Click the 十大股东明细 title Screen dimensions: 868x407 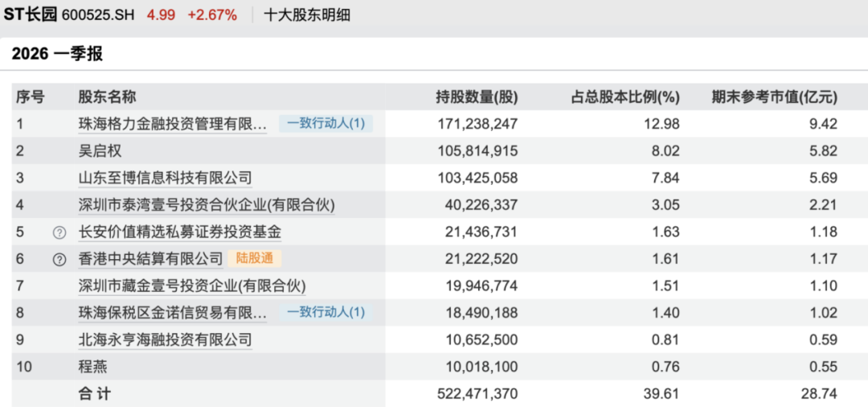[x=307, y=15]
